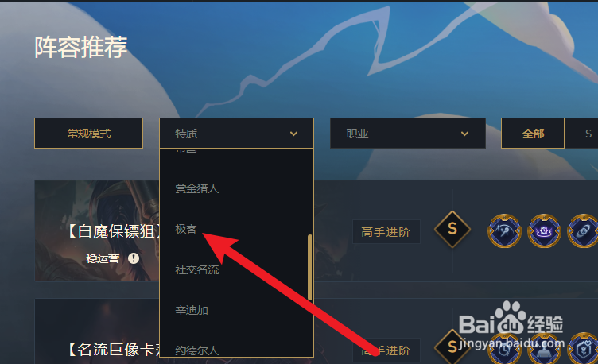Select the S tier filter tab

click(588, 134)
